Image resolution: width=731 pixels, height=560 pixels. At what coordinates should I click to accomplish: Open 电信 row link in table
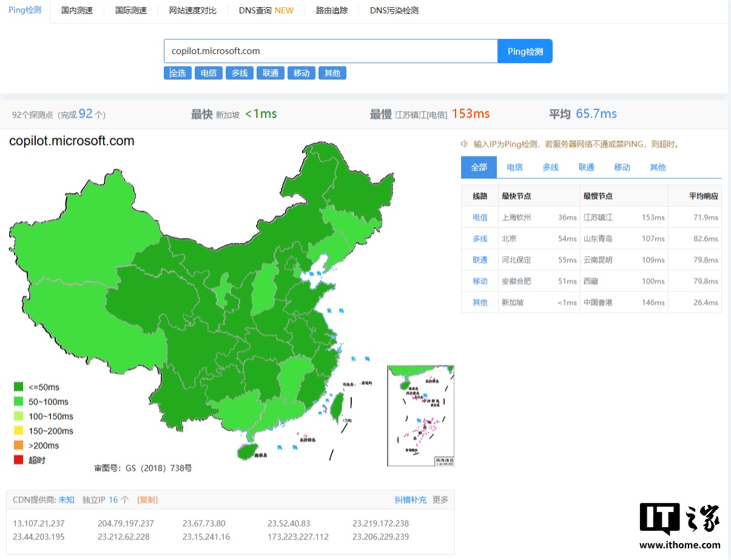[x=480, y=217]
